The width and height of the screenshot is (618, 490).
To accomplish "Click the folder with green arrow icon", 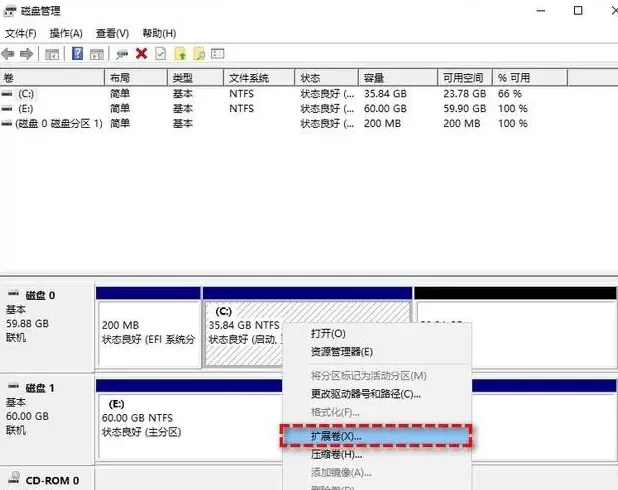I will 180,54.
